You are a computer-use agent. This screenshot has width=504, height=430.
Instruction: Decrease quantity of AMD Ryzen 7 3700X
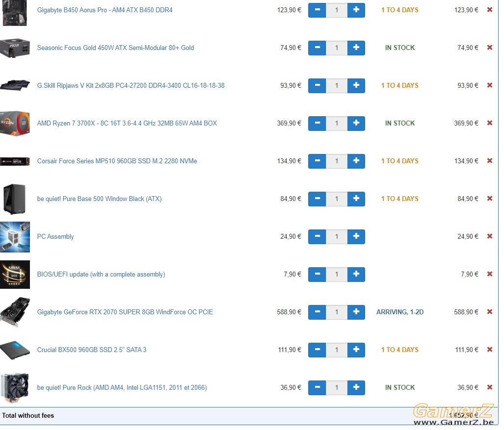[317, 124]
